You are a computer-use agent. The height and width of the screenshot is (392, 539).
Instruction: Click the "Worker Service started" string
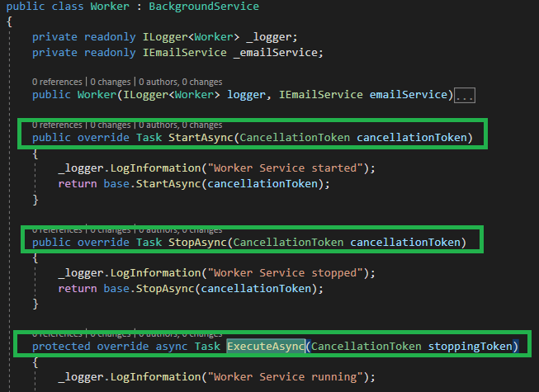coord(285,168)
